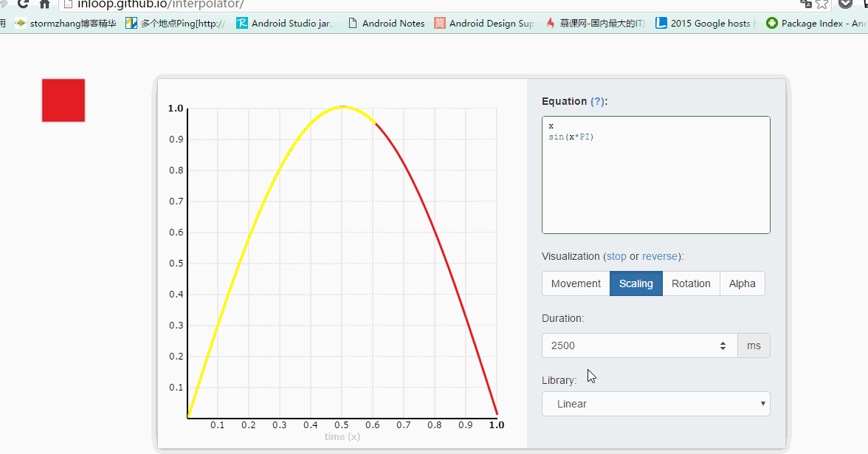Stop the visualization animation
The image size is (868, 454).
pyautogui.click(x=616, y=256)
